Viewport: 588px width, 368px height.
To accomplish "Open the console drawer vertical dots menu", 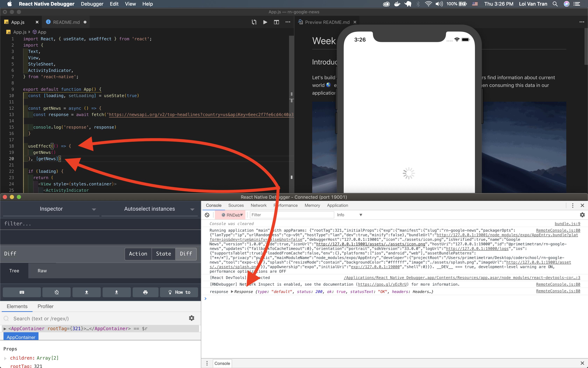I will pos(207,363).
